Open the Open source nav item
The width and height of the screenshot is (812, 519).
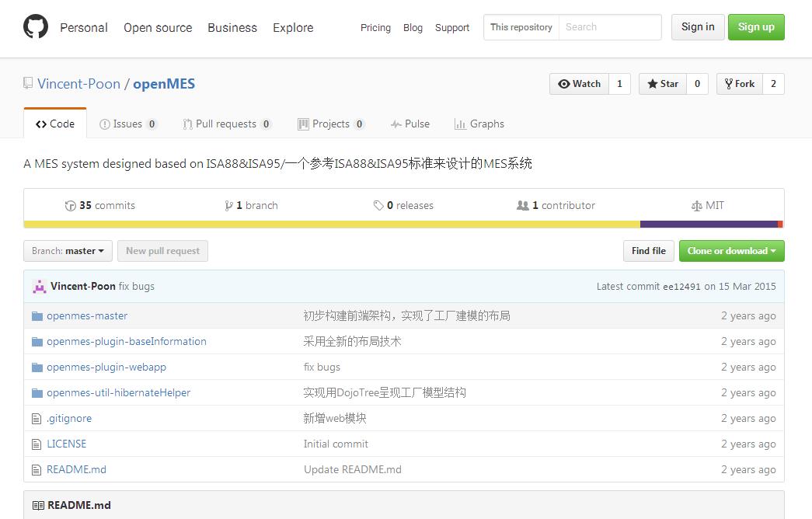tap(158, 27)
